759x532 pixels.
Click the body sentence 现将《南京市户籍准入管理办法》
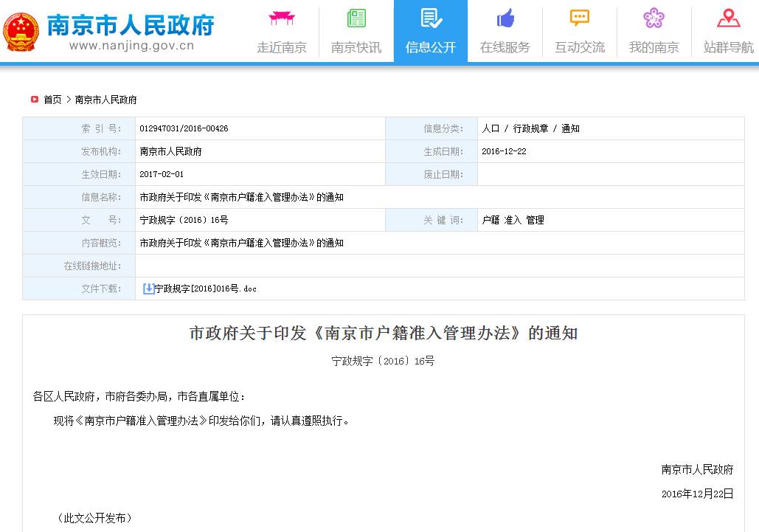click(201, 421)
